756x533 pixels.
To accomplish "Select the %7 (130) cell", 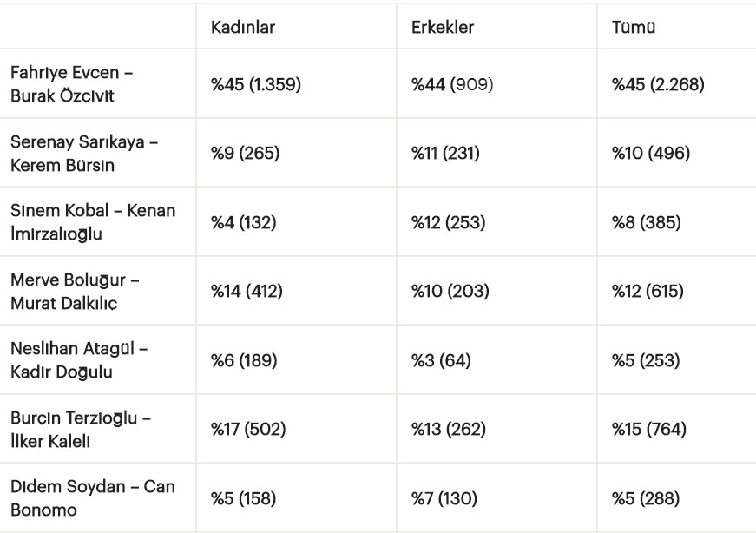I will click(444, 498).
